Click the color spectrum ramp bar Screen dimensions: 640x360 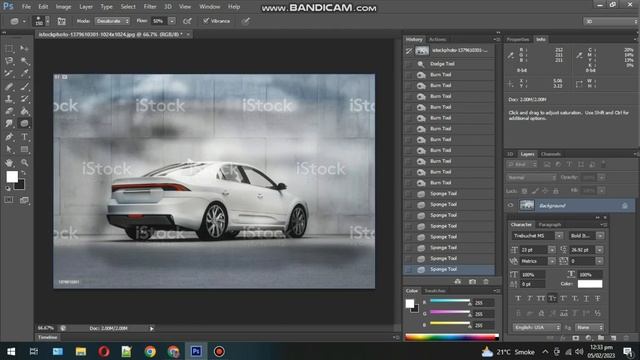[x=452, y=337]
